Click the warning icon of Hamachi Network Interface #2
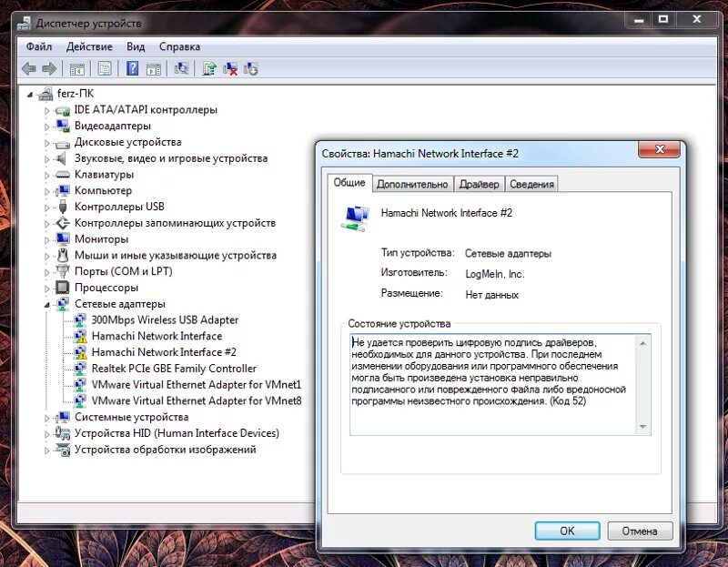728x567 pixels. coord(80,352)
